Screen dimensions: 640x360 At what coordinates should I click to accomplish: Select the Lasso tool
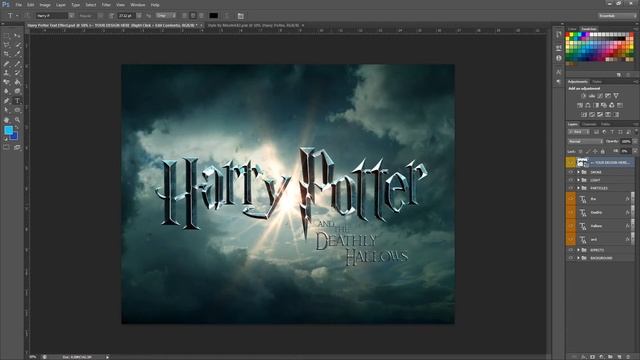pyautogui.click(x=7, y=45)
